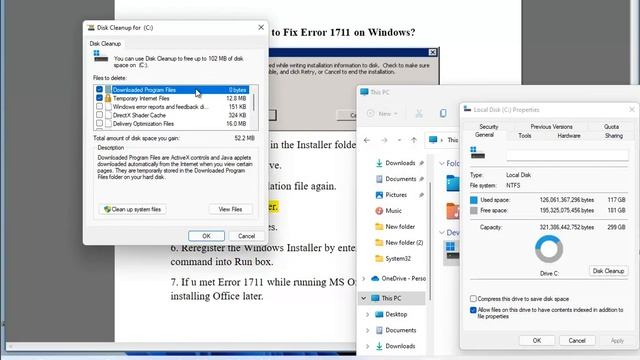This screenshot has width=640, height=360.
Task: Open the Sharing tab in Properties
Action: point(613,136)
